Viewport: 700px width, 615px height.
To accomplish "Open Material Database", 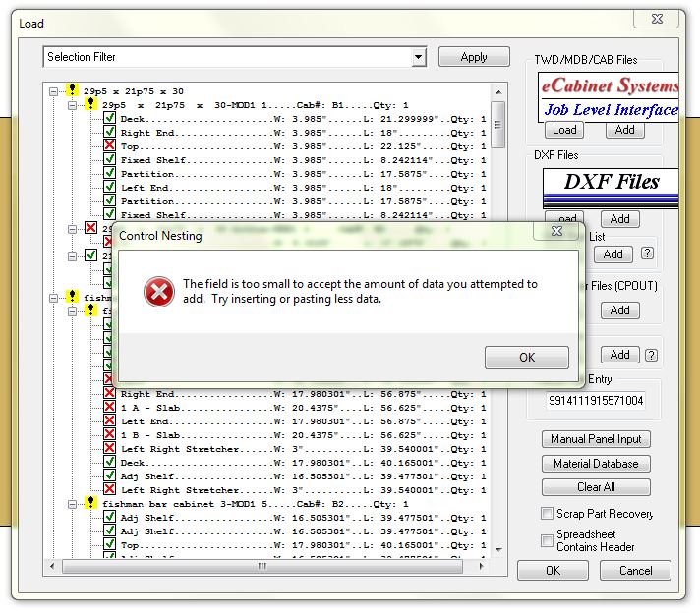I will [595, 464].
